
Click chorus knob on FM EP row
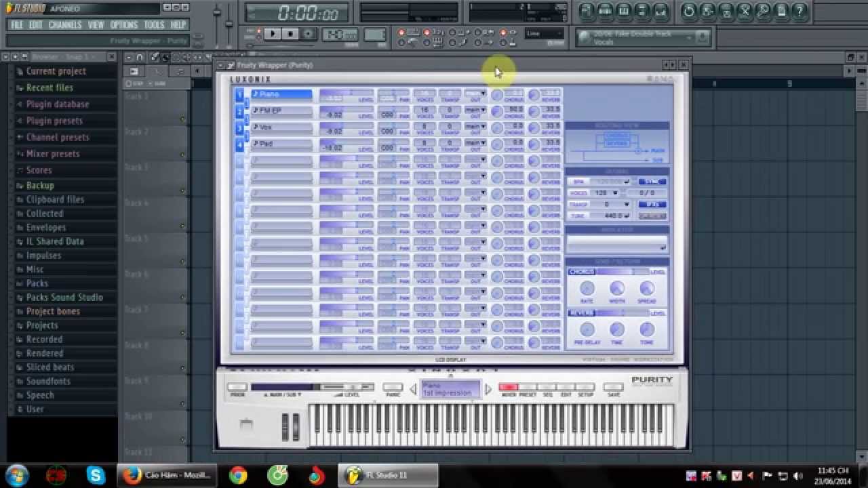(497, 112)
